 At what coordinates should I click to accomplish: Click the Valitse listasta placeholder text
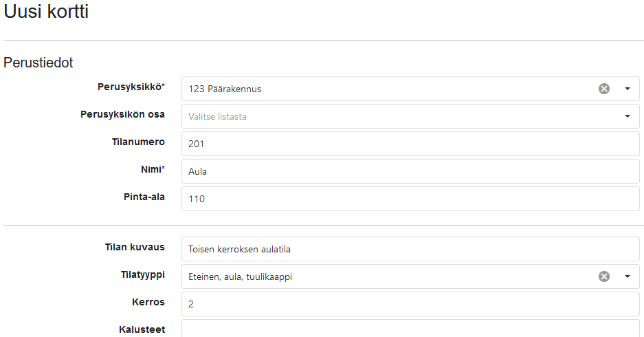pyautogui.click(x=217, y=117)
